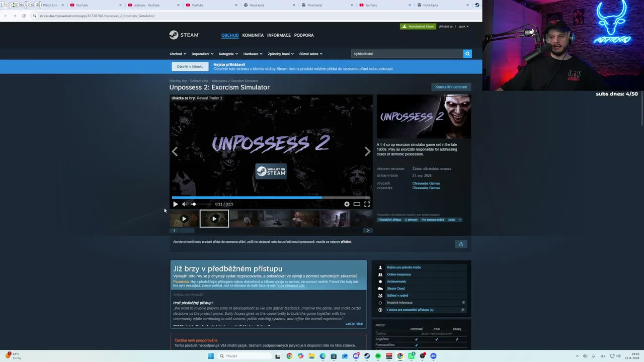Viewport: 644px width, 362px height.
Task: Play the trailer video
Action: point(175,204)
